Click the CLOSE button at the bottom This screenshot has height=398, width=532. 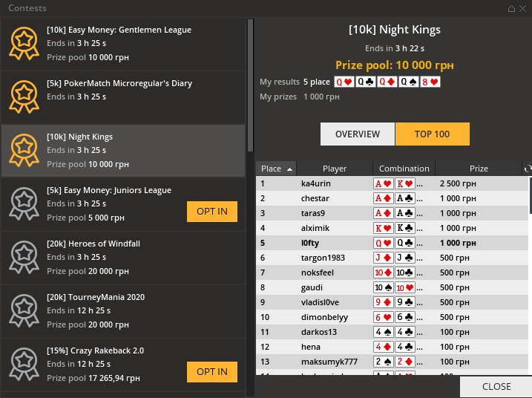[x=496, y=387]
